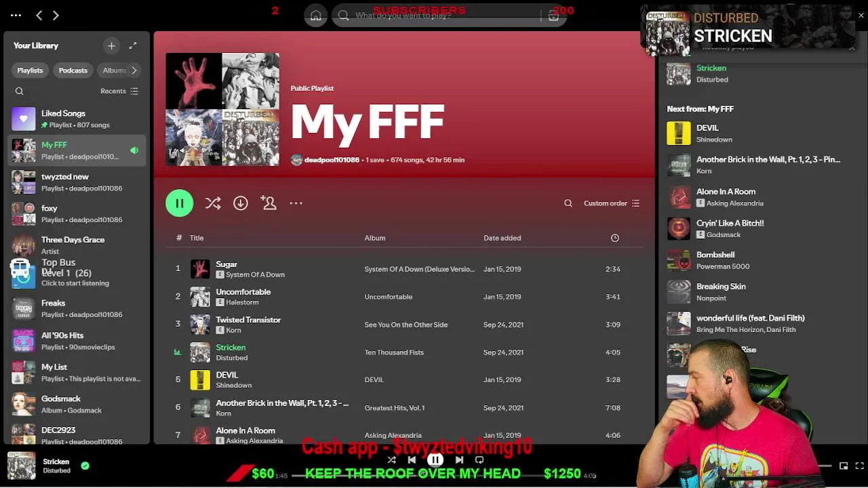Open My List playlist
The image size is (868, 488).
click(78, 372)
